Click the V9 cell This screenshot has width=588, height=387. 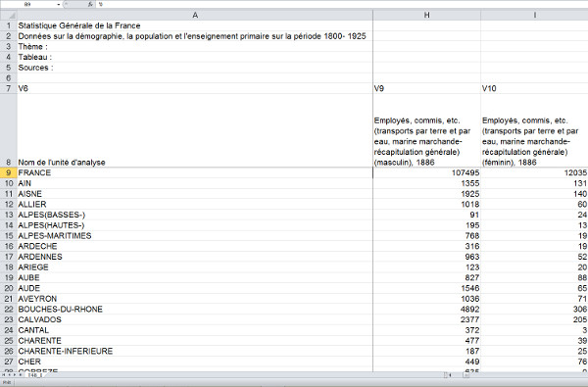click(x=426, y=88)
